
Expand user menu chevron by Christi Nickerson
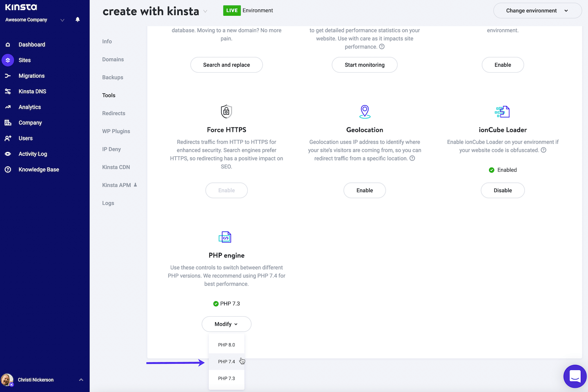click(81, 380)
